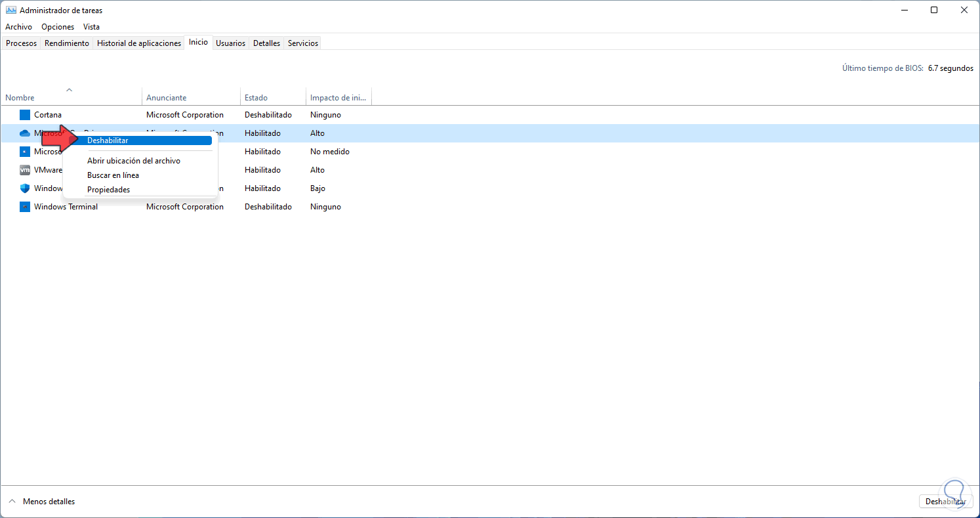
Task: Click Habilitado status in the VMware row
Action: tap(262, 170)
